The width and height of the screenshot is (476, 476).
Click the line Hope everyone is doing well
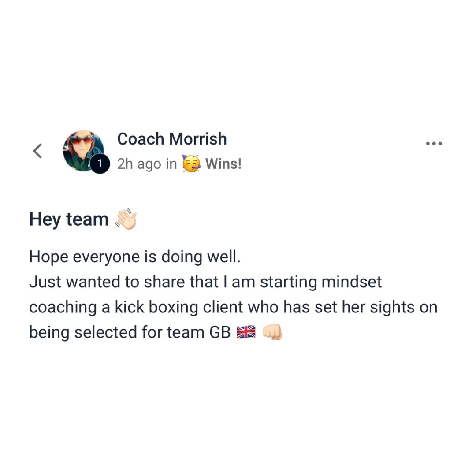[135, 257]
